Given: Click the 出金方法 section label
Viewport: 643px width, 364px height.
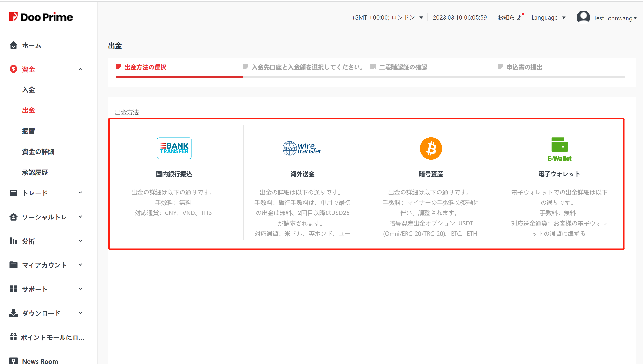Looking at the screenshot, I should (x=127, y=112).
